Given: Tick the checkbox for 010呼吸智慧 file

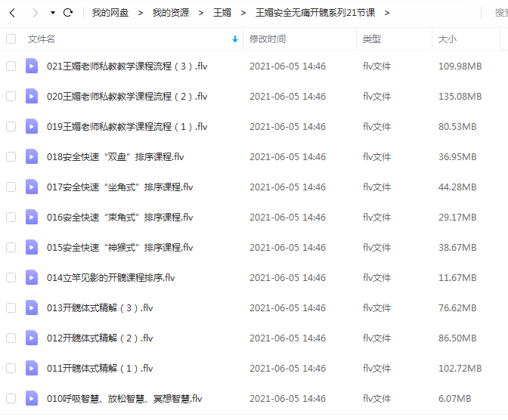Looking at the screenshot, I should pyautogui.click(x=11, y=398).
